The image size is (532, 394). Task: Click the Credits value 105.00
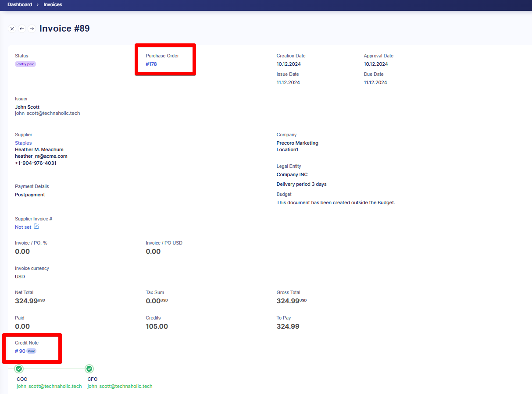[157, 327]
